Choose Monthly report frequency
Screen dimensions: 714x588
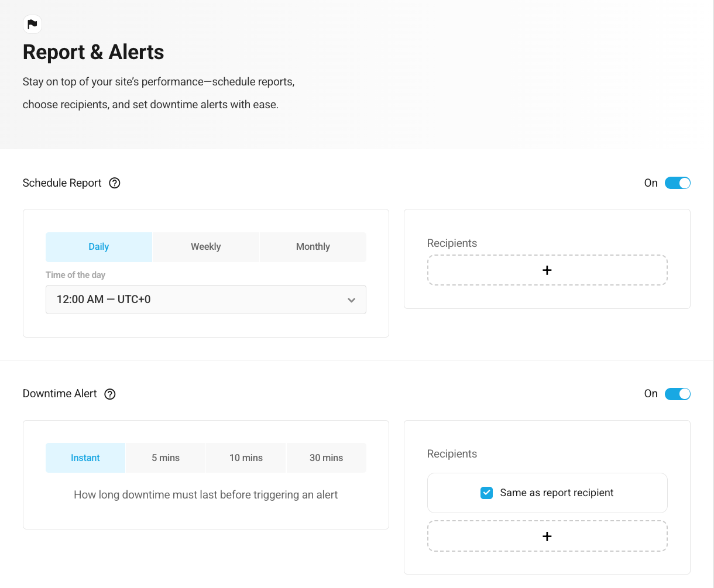pyautogui.click(x=313, y=247)
